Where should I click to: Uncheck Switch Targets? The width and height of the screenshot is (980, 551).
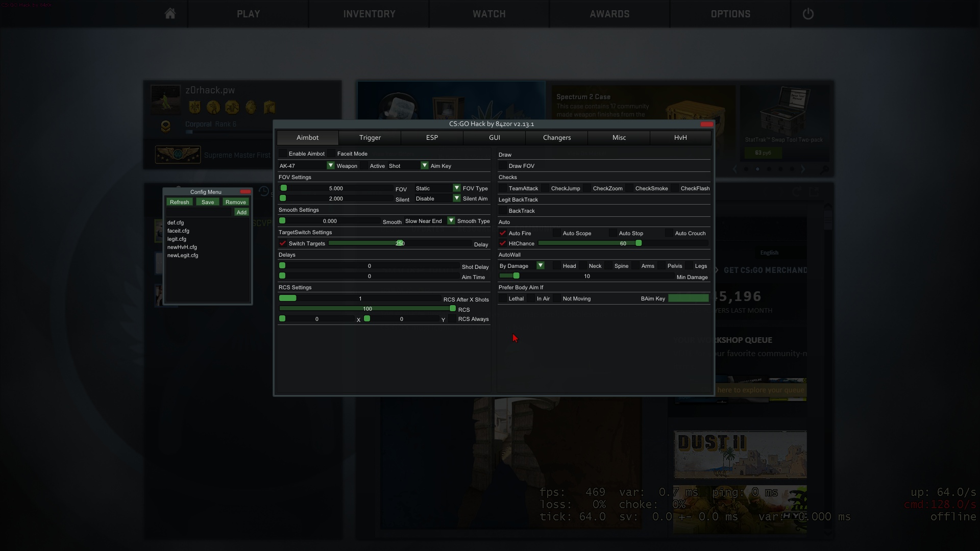[283, 243]
